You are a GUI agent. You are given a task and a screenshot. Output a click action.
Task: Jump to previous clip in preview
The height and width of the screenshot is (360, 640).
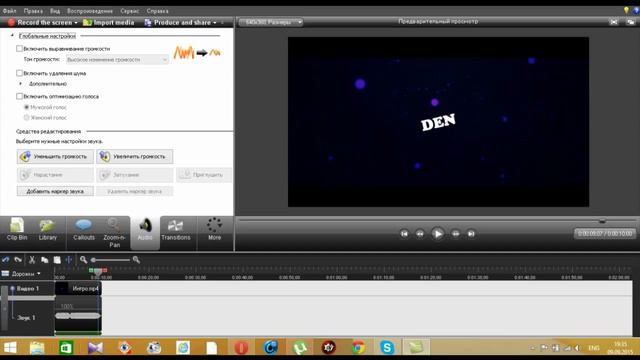(404, 234)
